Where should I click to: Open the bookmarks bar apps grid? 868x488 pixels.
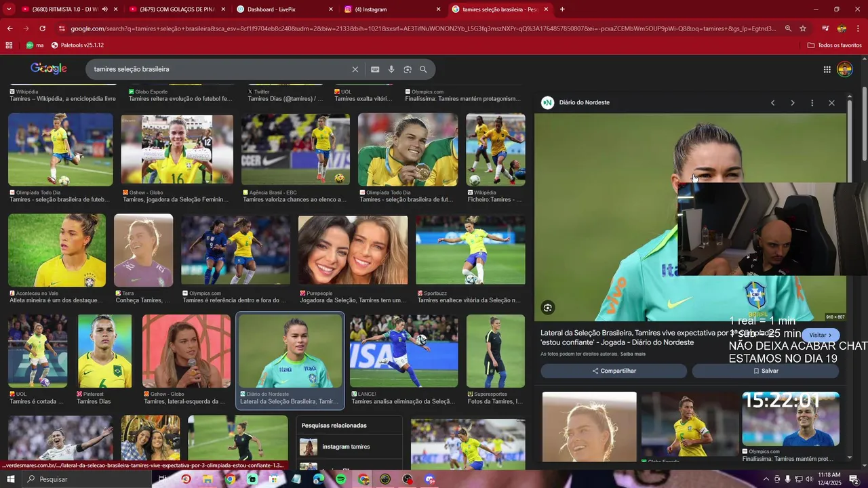click(9, 45)
